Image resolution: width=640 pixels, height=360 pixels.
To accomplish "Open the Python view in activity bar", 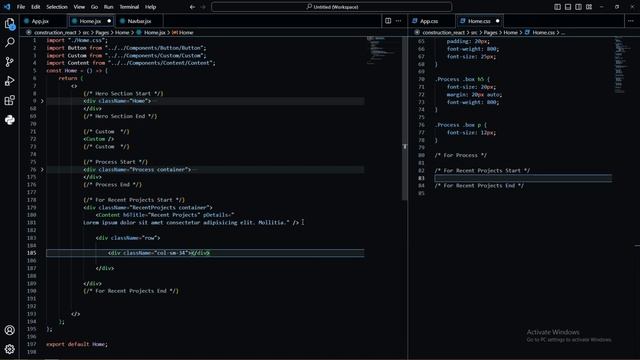I will coord(9,120).
